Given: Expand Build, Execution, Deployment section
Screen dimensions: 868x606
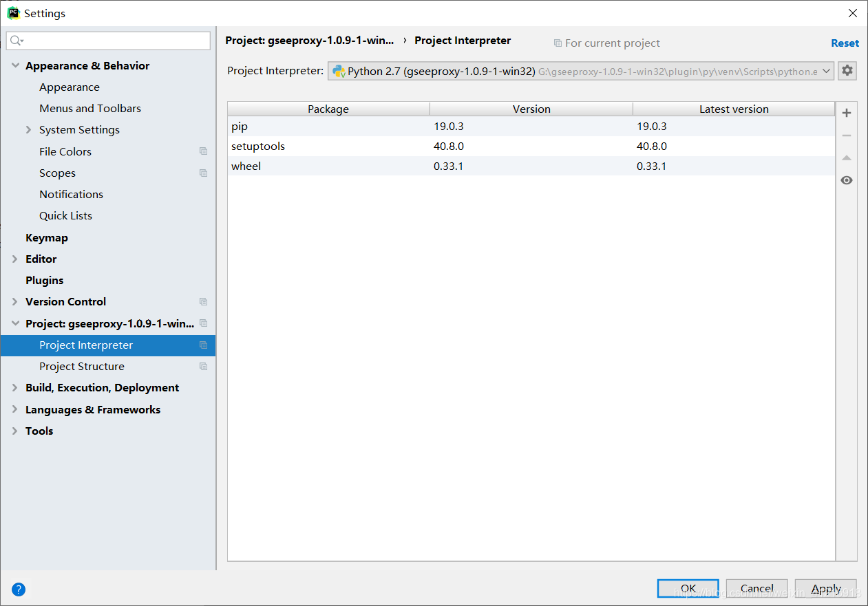Looking at the screenshot, I should [15, 388].
